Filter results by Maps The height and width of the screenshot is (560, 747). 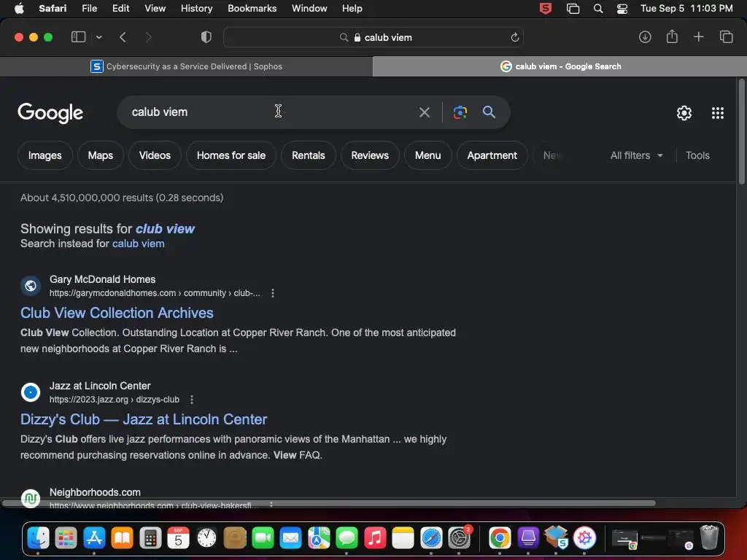coord(101,155)
